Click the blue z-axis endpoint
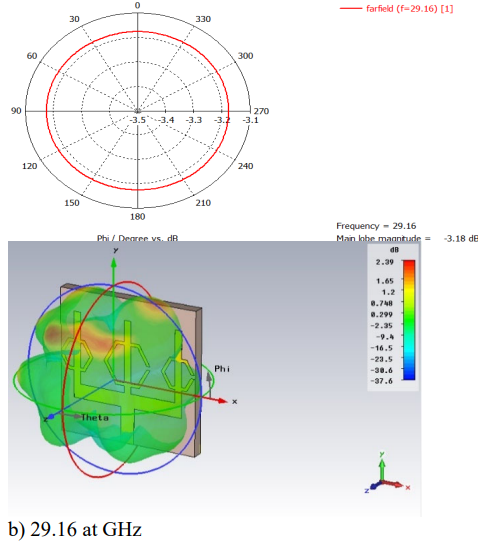The image size is (482, 542). (x=51, y=417)
